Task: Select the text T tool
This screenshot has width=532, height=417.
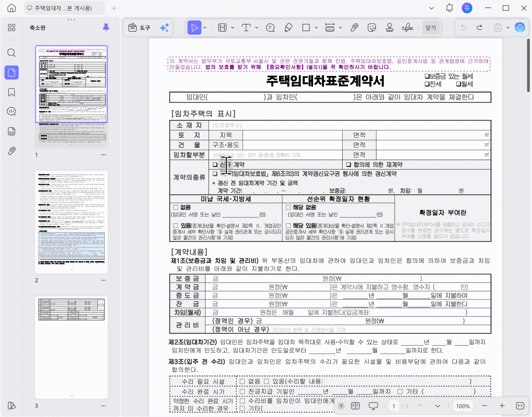Action: click(x=246, y=27)
